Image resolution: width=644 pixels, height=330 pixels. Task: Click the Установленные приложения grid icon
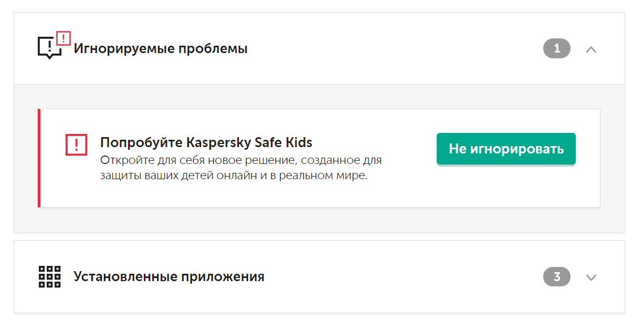click(50, 276)
